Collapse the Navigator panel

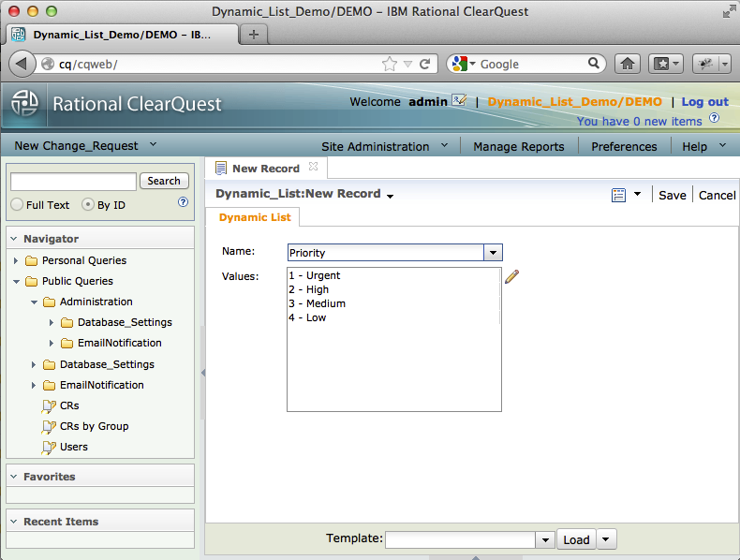tap(14, 239)
